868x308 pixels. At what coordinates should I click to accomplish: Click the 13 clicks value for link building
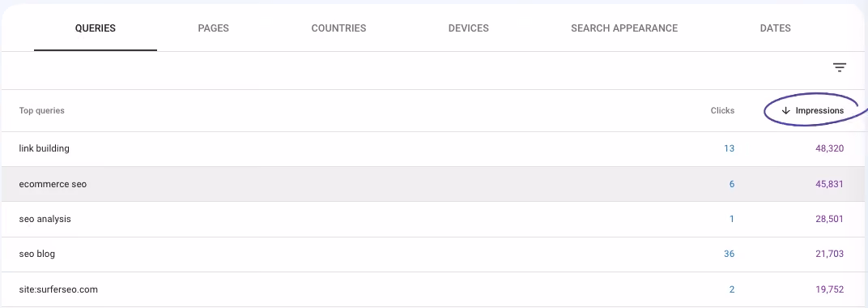tap(729, 148)
